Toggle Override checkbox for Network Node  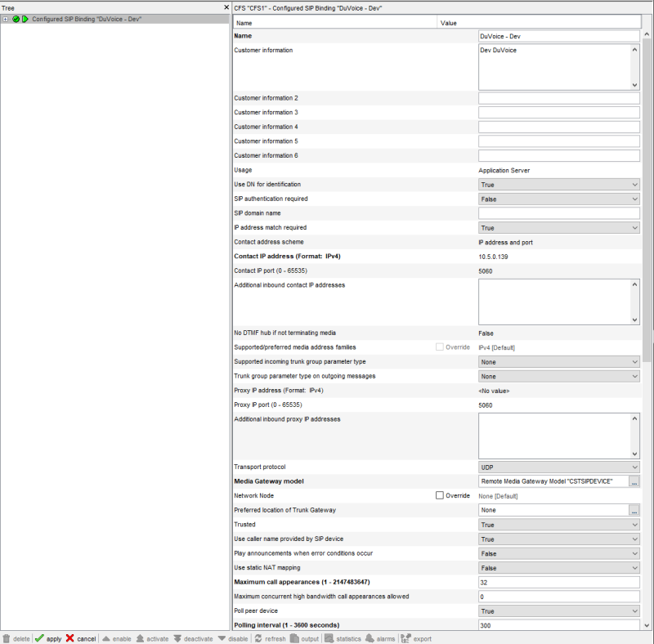(440, 495)
